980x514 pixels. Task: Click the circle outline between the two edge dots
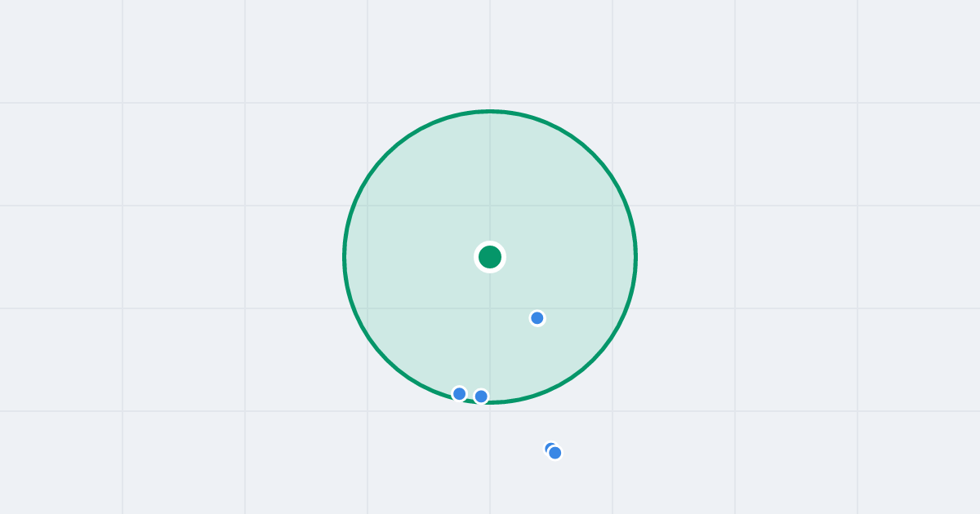470,400
